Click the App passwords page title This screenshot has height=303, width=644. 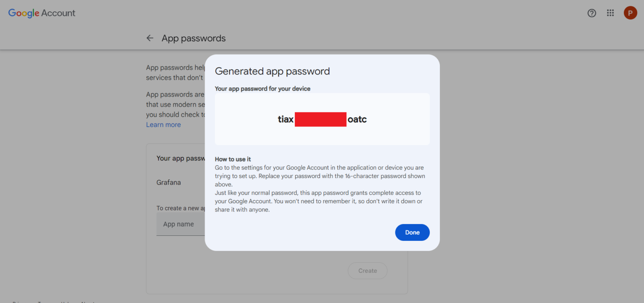193,38
